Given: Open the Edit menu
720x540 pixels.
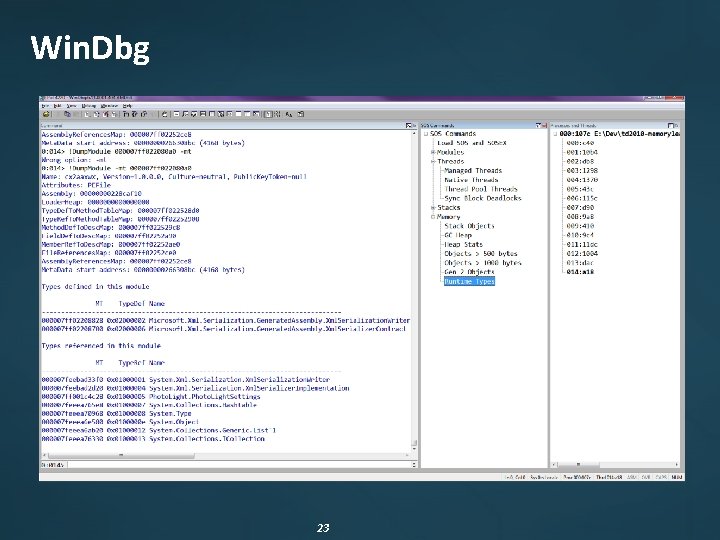Looking at the screenshot, I should [x=57, y=106].
